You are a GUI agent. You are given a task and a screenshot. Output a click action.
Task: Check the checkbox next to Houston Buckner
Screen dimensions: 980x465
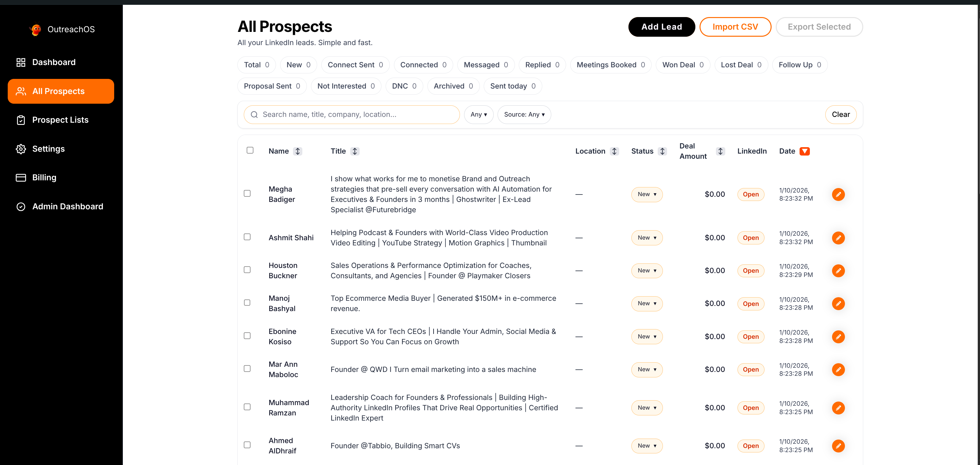pos(247,270)
